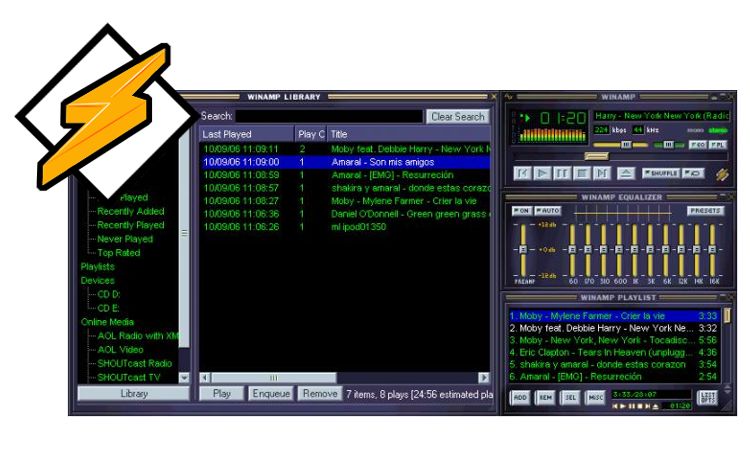750x453 pixels.
Task: Toggle Shuffle mode
Action: pos(661,173)
